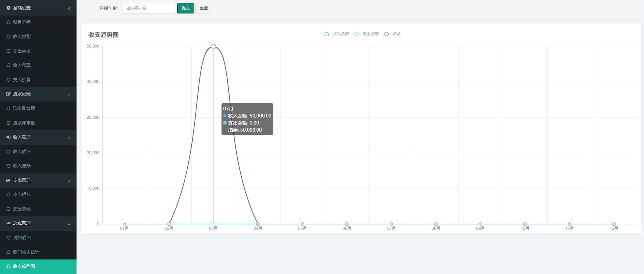Click the circle icon next to 收入总账
The width and height of the screenshot is (644, 274).
[x=9, y=166]
